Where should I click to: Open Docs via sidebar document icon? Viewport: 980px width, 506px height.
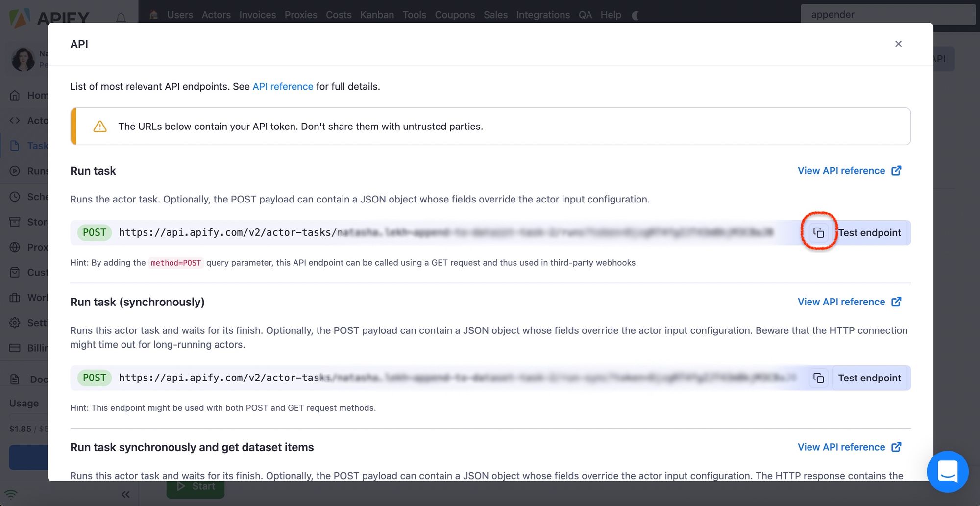15,379
